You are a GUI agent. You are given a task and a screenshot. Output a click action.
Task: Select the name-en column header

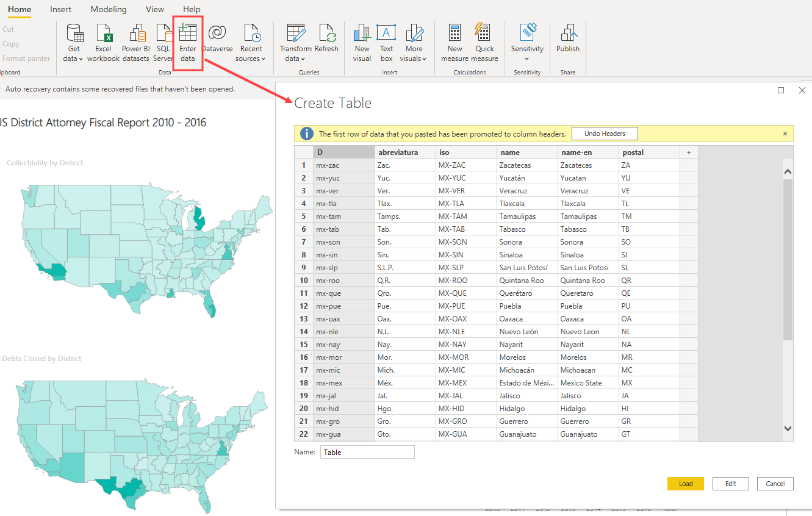click(588, 152)
